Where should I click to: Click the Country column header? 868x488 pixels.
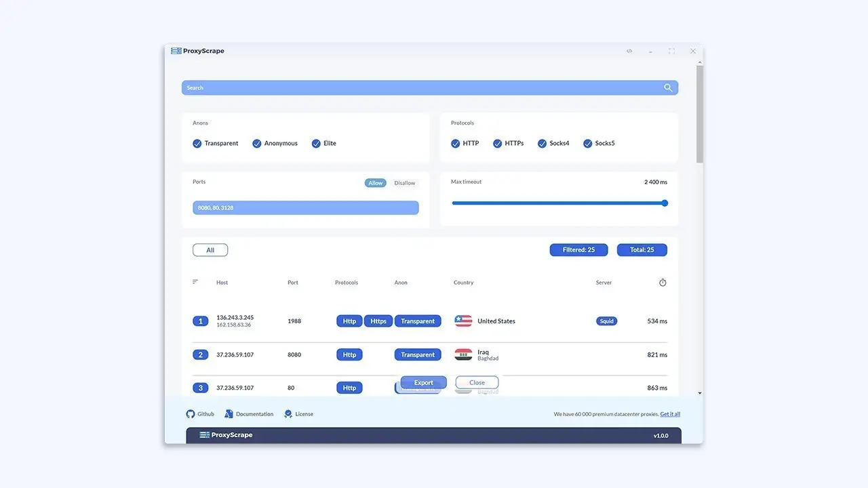coord(463,283)
